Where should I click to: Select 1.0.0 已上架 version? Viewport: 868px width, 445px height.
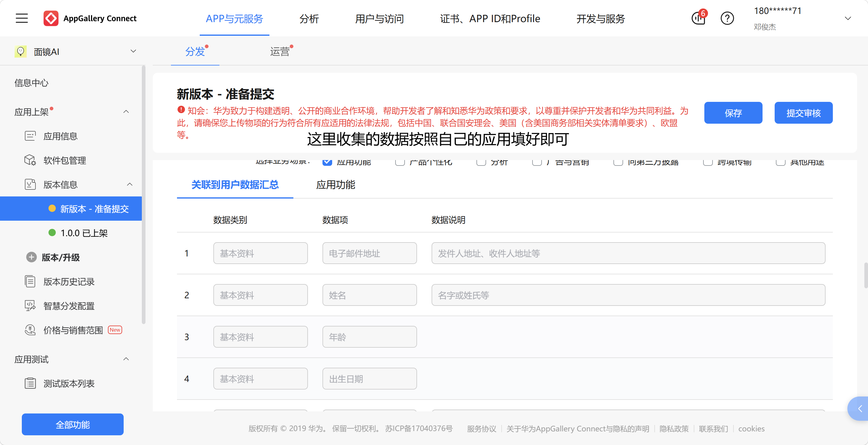[x=84, y=233]
